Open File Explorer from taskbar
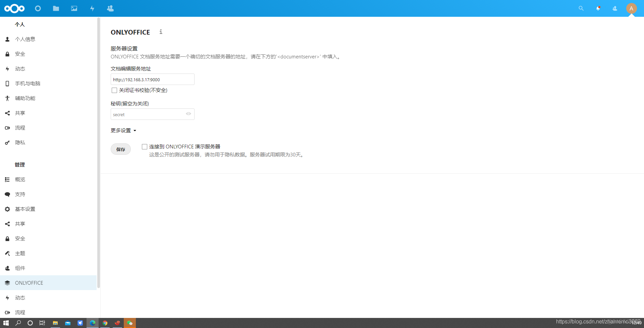Viewport: 644px width, 328px height. coord(55,323)
